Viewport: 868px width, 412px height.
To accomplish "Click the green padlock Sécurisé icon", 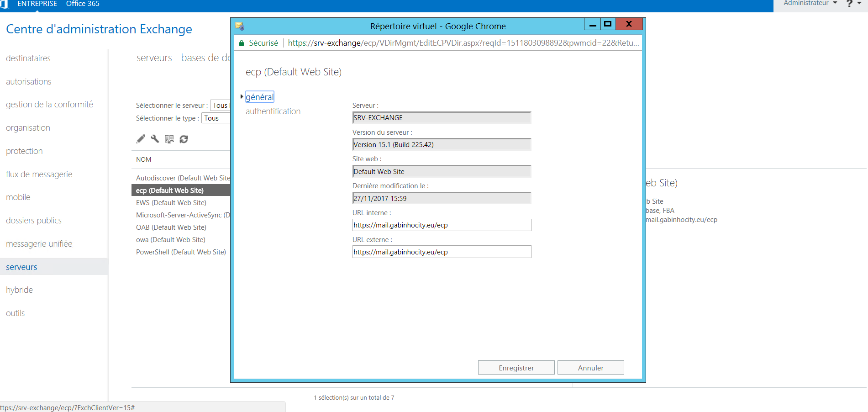I will click(242, 43).
